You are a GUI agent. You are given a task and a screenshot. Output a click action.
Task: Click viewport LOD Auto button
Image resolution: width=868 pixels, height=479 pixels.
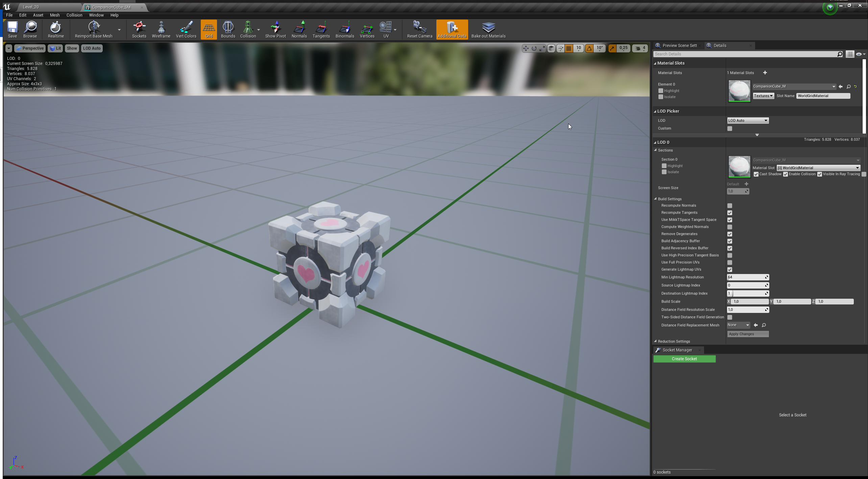point(92,48)
